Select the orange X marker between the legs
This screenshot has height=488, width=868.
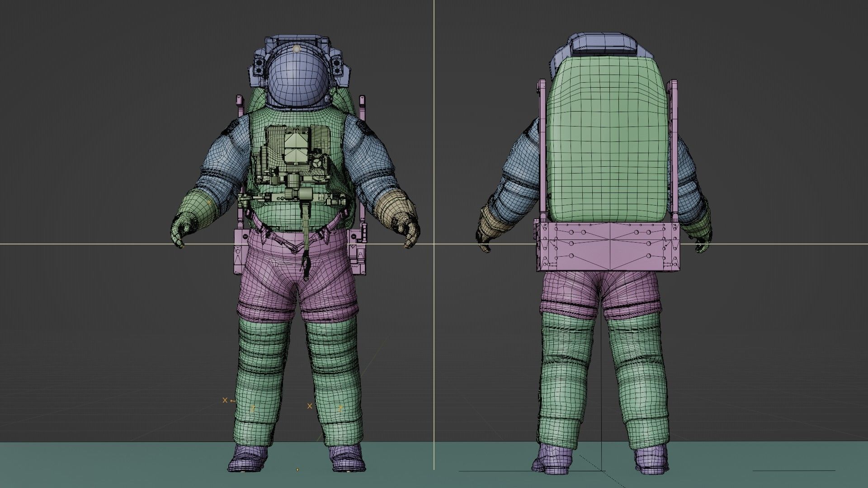click(310, 406)
